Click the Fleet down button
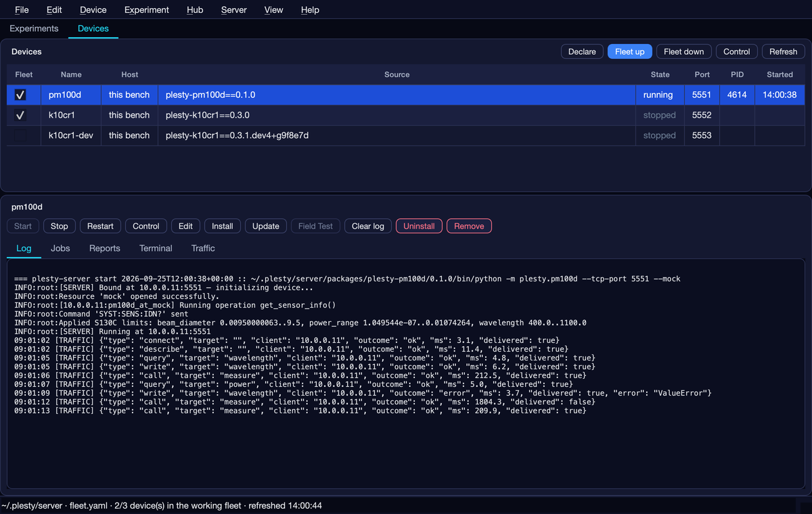Viewport: 812px width, 514px height. tap(683, 51)
